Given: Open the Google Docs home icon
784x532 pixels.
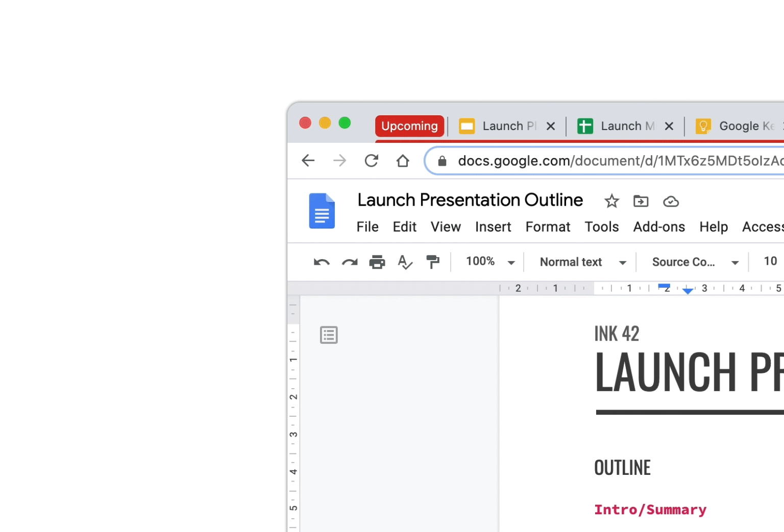Looking at the screenshot, I should point(322,211).
